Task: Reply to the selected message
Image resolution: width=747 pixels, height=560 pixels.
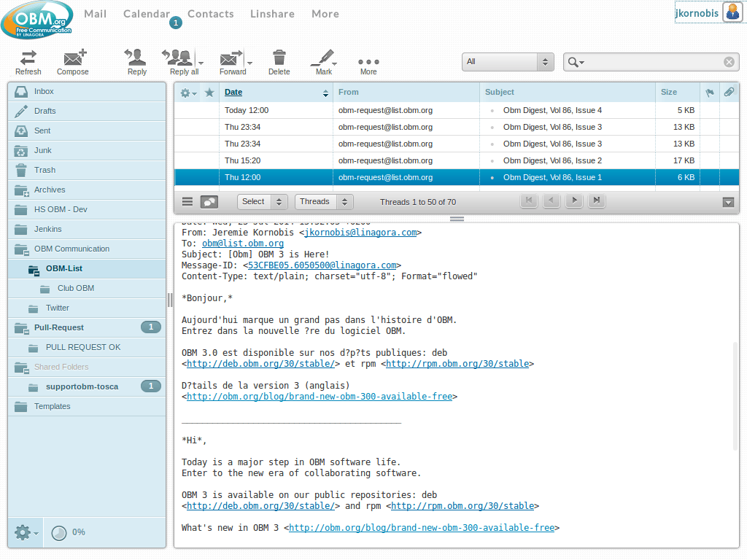Action: pos(136,63)
